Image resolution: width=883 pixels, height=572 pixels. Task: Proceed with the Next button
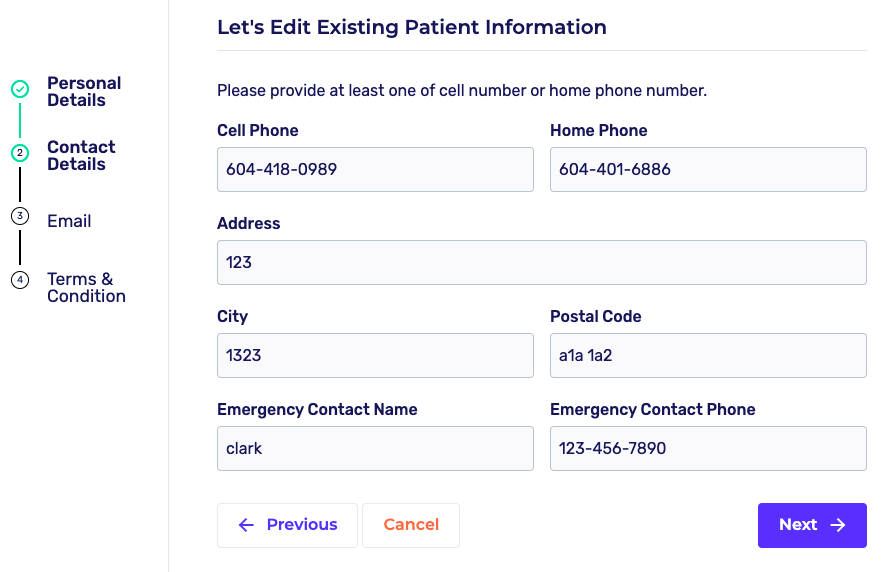point(811,525)
